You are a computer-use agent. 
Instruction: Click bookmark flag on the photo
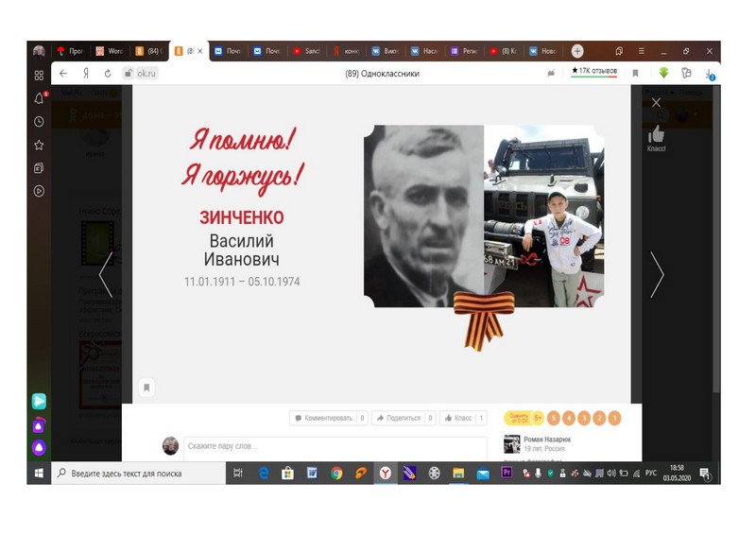pyautogui.click(x=146, y=388)
